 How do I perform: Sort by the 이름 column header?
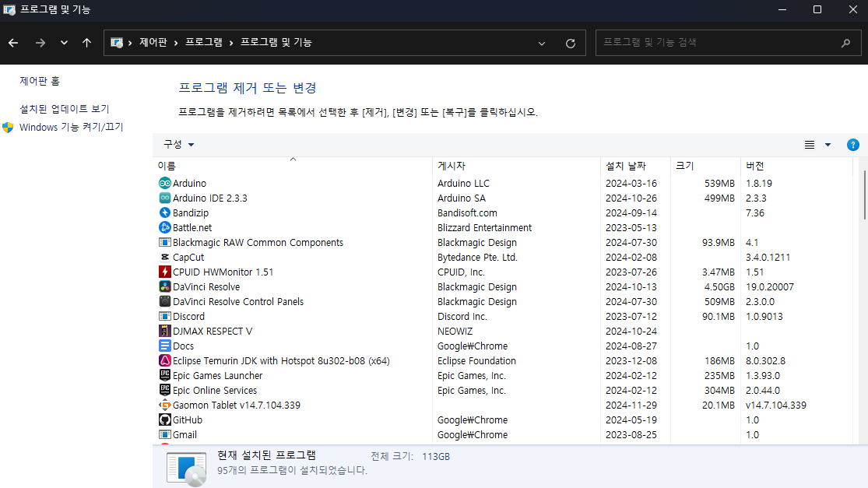[x=292, y=166]
